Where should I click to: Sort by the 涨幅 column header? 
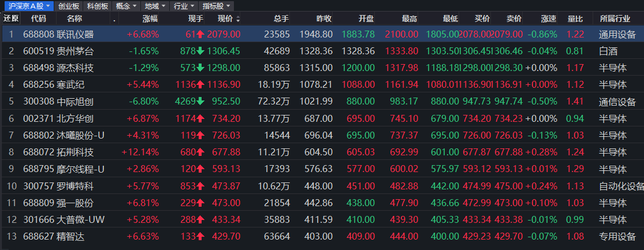coord(150,18)
